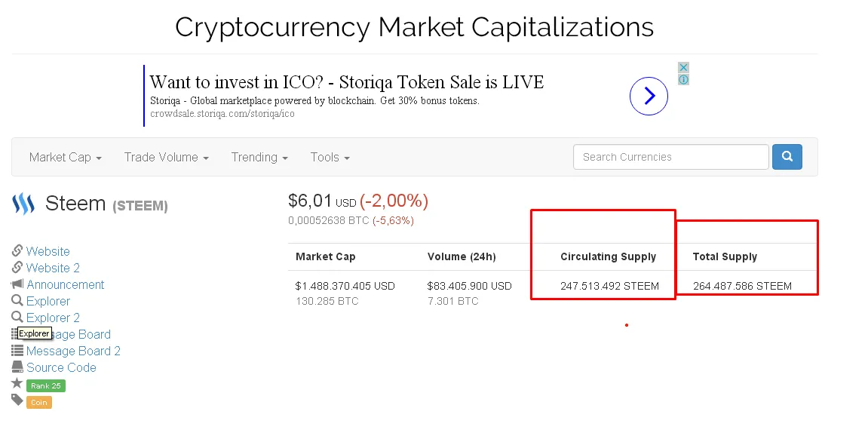Open the Explorer 2 link
Image resolution: width=868 pixels, height=442 pixels.
tap(53, 318)
